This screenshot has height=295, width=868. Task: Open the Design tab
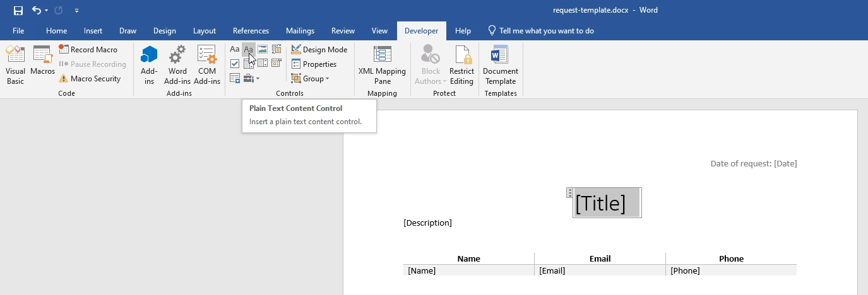coord(164,31)
